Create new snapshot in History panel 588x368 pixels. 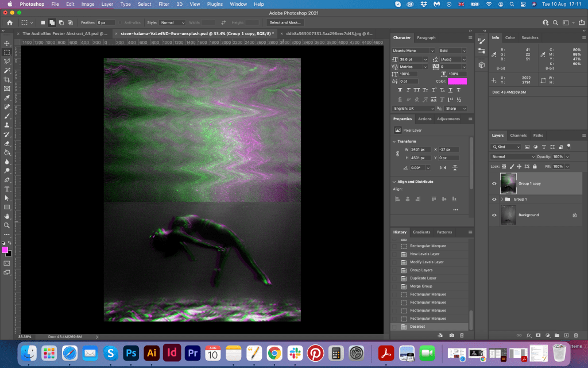pos(452,335)
